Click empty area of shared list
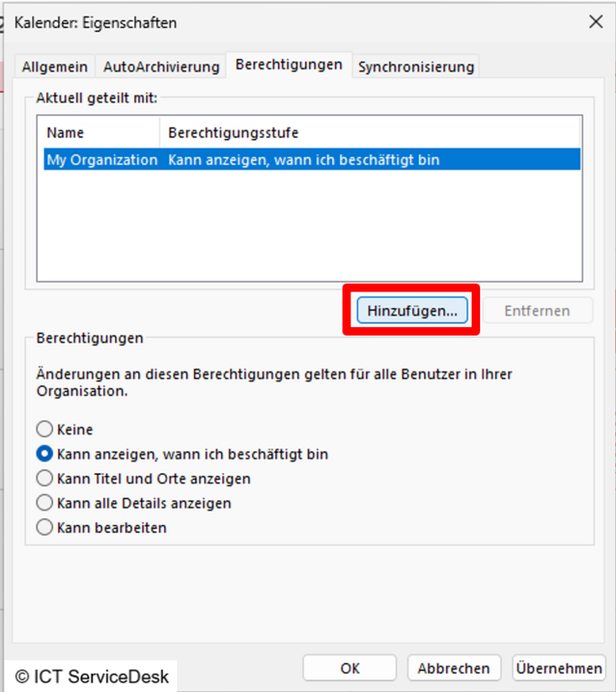The height and width of the screenshot is (692, 616). [309, 225]
